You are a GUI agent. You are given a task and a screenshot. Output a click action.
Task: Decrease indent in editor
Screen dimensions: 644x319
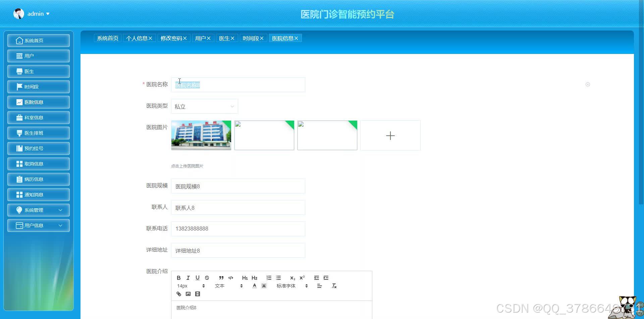[316, 278]
